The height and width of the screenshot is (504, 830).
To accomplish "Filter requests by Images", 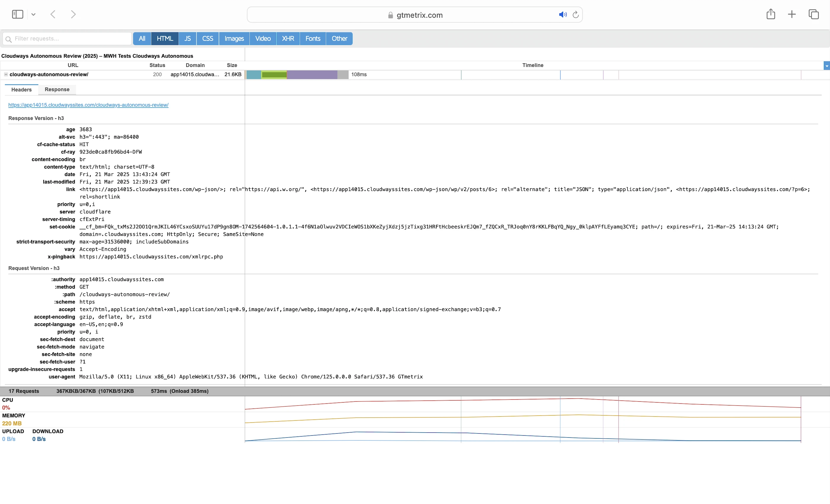I will pyautogui.click(x=234, y=39).
